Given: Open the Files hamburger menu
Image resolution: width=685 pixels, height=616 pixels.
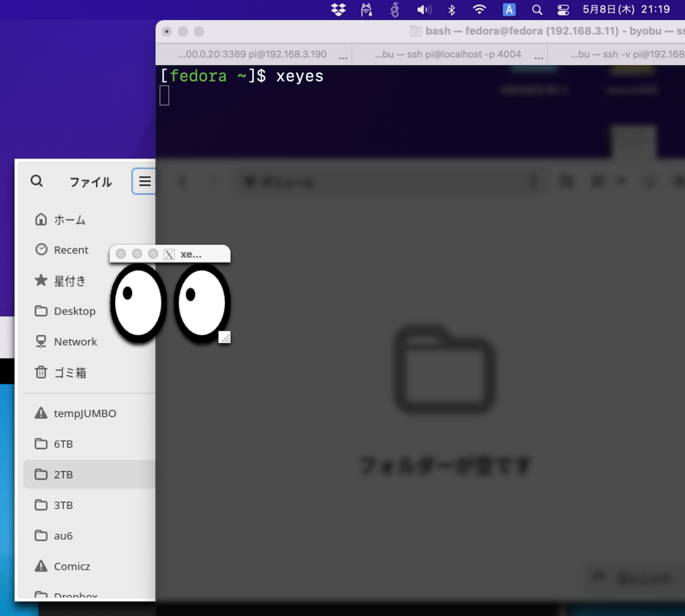Looking at the screenshot, I should [x=144, y=181].
